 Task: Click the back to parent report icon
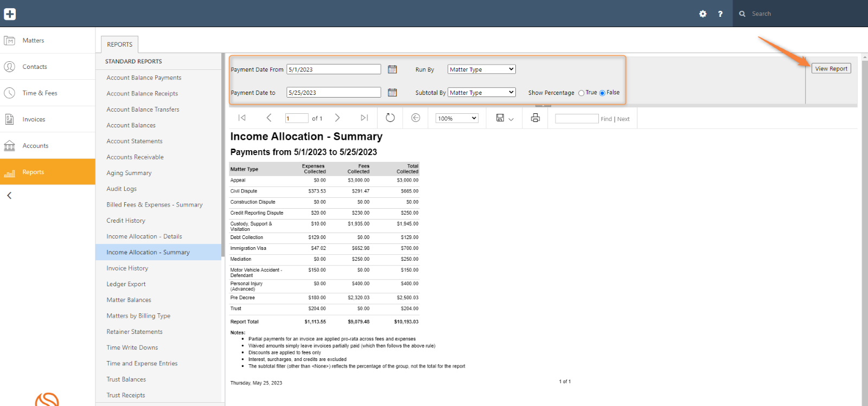[416, 118]
